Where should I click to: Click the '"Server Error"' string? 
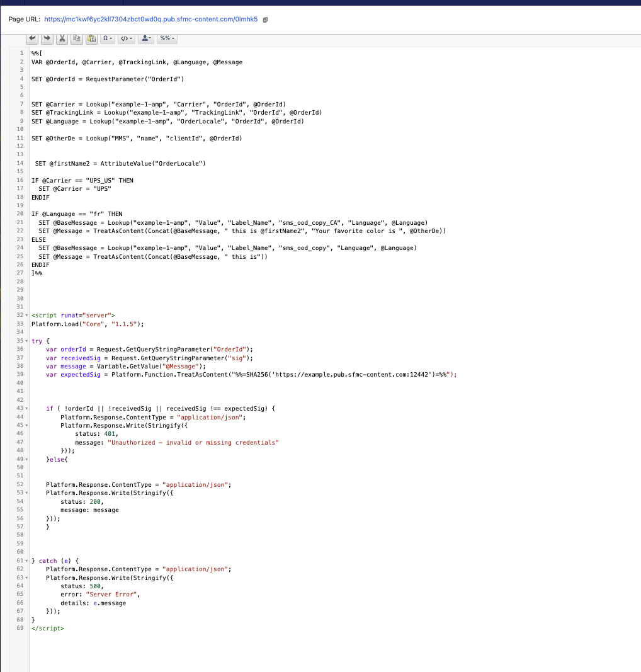point(111,595)
